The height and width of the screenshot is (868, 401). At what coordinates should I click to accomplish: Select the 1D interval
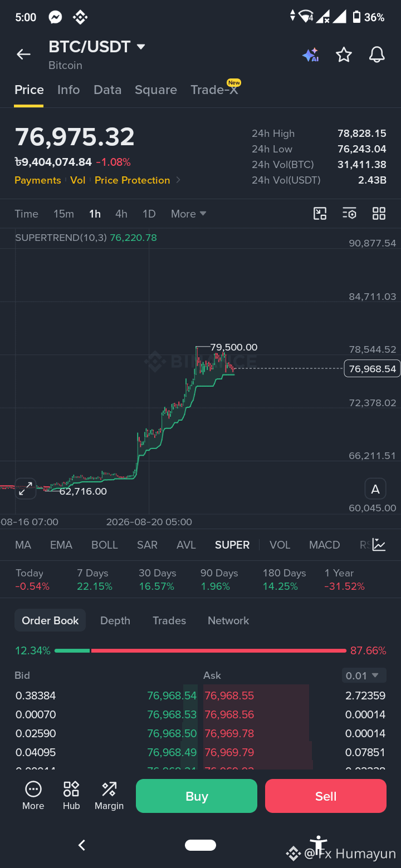(149, 214)
